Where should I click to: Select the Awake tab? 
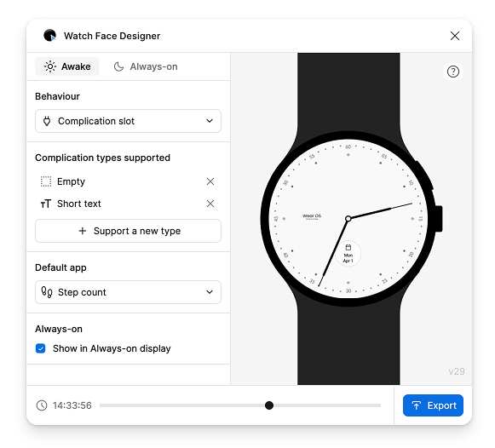pos(67,66)
